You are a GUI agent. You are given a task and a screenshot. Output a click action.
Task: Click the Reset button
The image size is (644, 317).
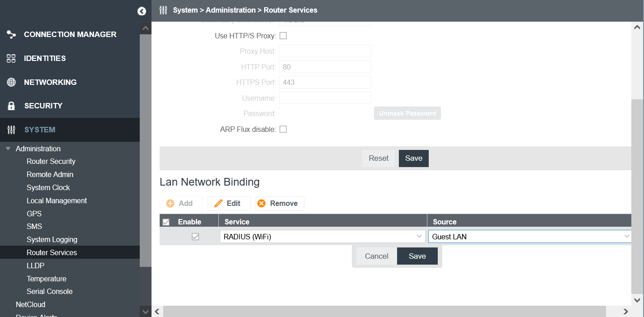point(379,158)
